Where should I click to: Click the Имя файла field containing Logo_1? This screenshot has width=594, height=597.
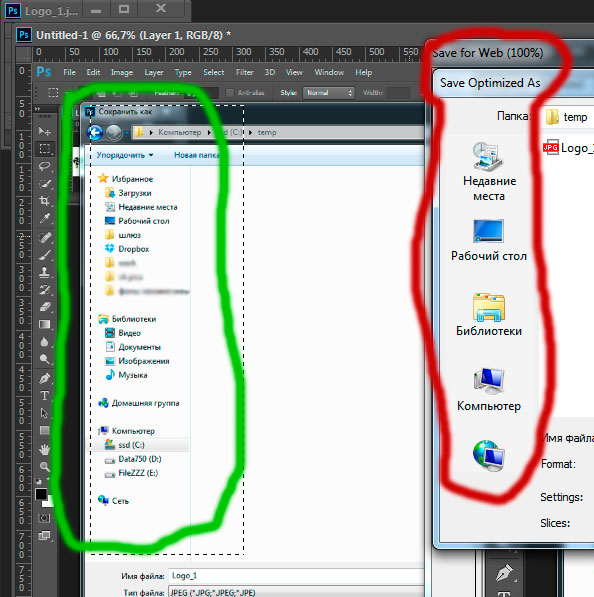(x=296, y=576)
